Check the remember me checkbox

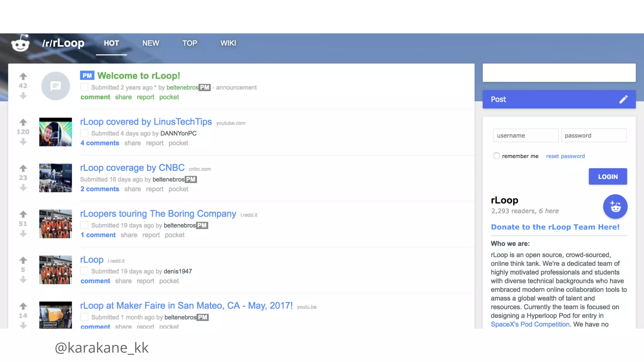pos(496,156)
